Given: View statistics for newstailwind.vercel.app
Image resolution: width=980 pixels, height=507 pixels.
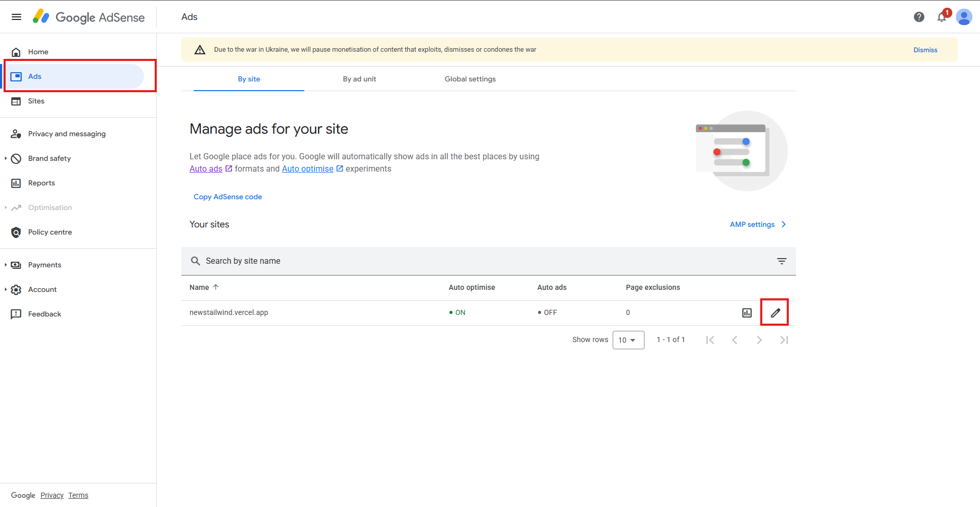Looking at the screenshot, I should [746, 312].
